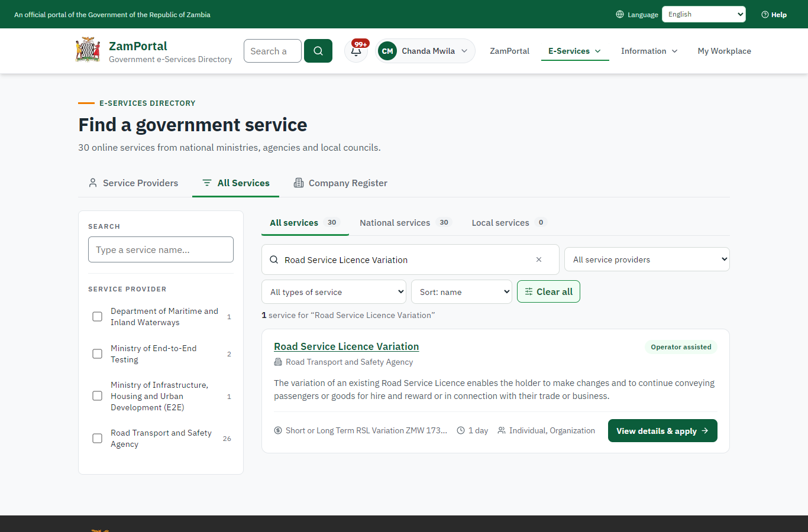Open the Road Service Licence Variation title link
Viewport: 808px width, 532px height.
(347, 346)
